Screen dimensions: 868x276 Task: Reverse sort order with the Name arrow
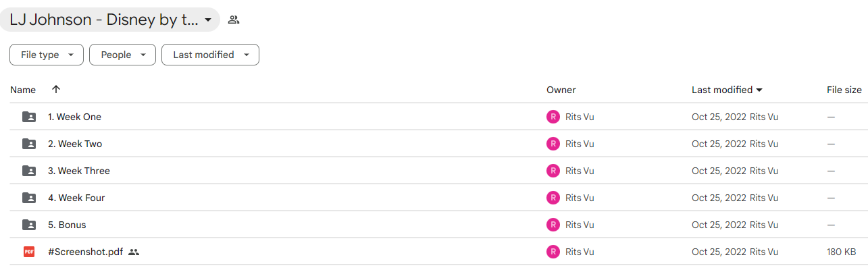click(56, 89)
